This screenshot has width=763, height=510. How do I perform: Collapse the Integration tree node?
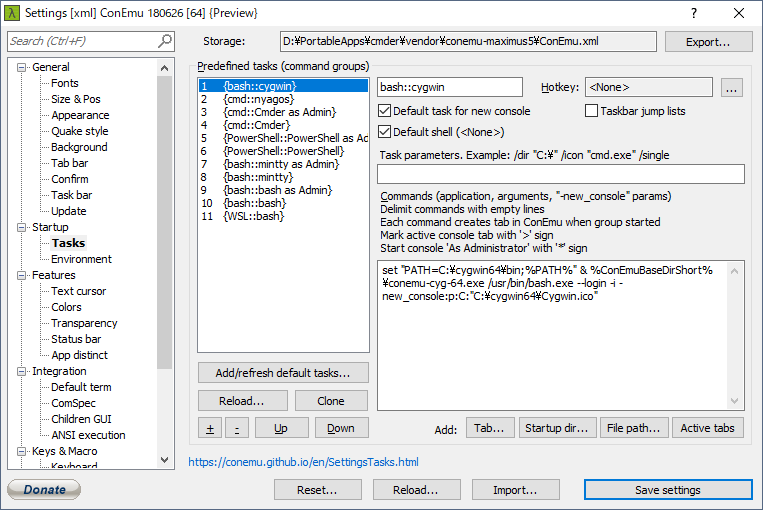21,371
